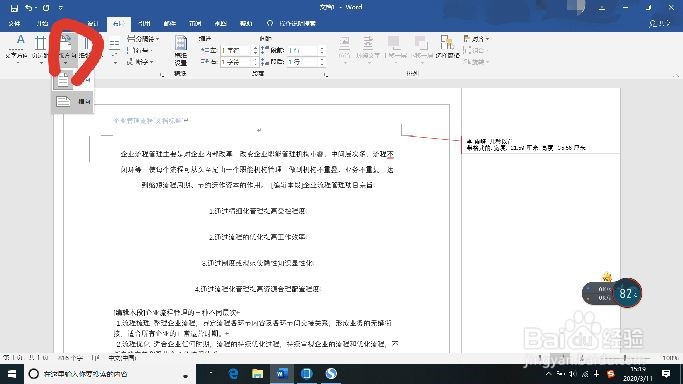The width and height of the screenshot is (683, 384).
Task: Switch to the 审阅 (Review) tab
Action: click(x=195, y=23)
